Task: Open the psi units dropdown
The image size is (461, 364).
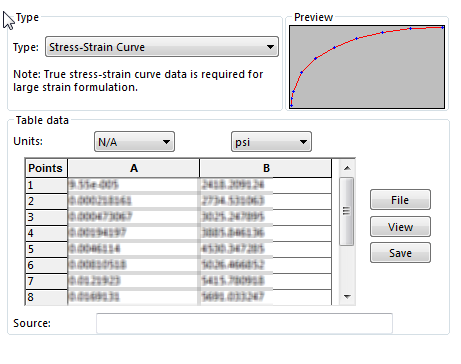Action: coord(271,142)
